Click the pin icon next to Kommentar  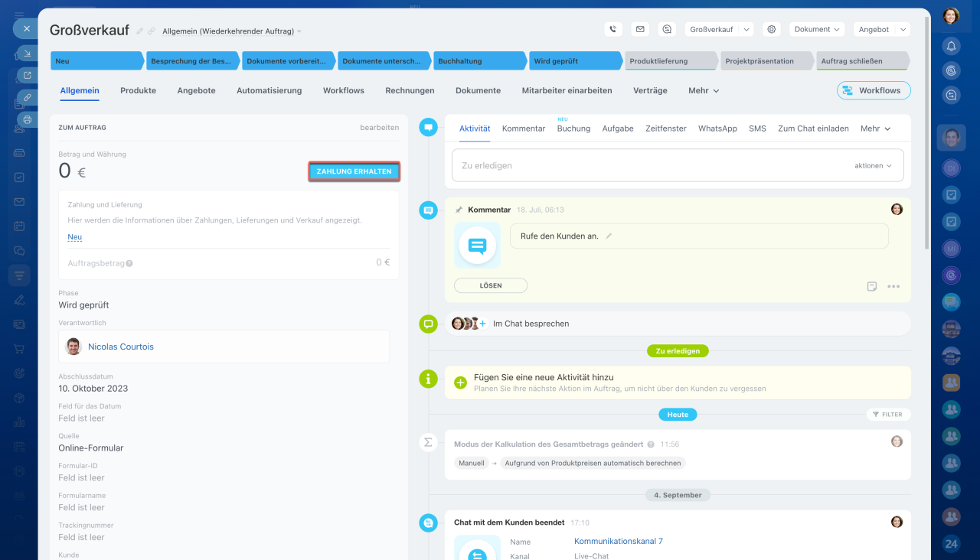(459, 210)
